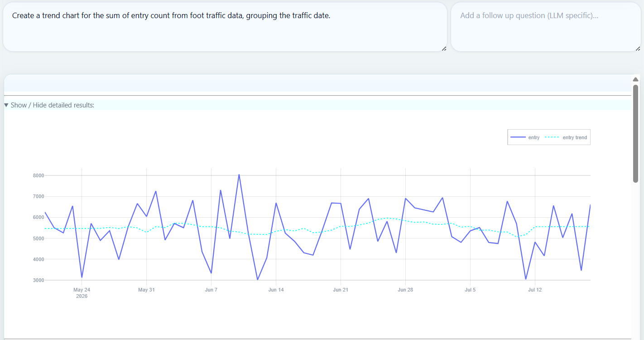
Task: Click the resize handle of prompt text box
Action: (444, 49)
